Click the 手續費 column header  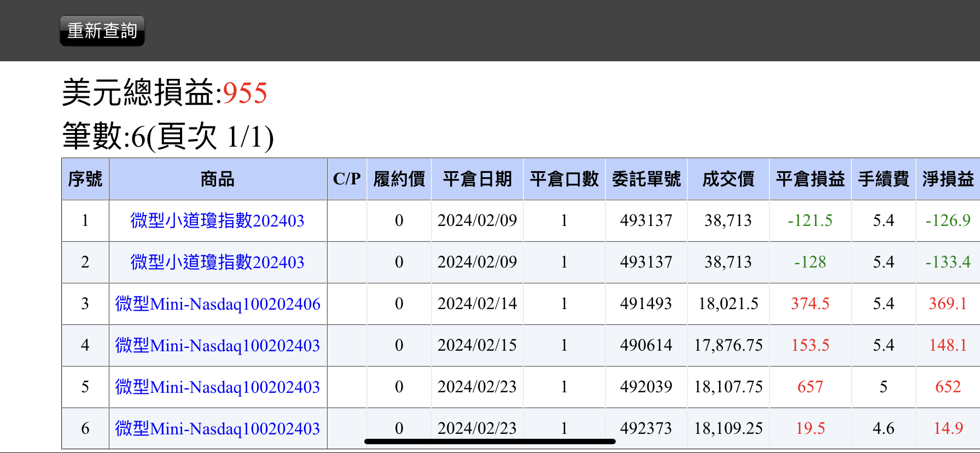884,179
